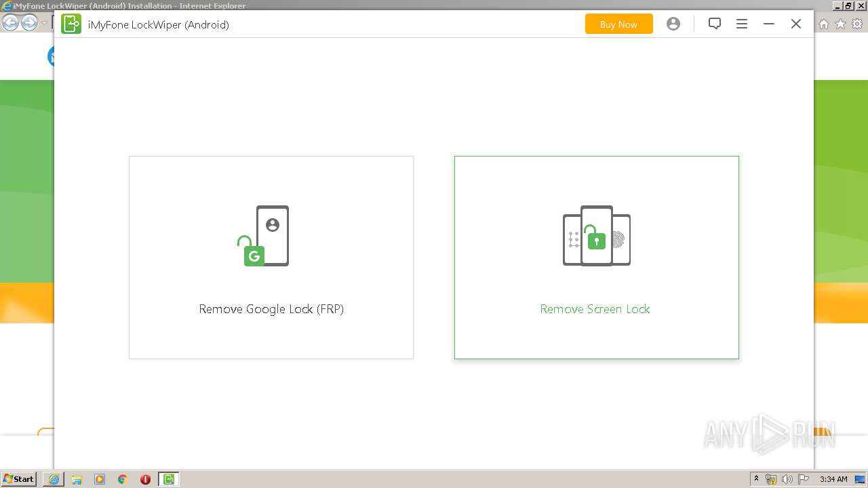Viewport: 868px width, 488px height.
Task: Open the feedback chat icon
Action: [x=715, y=24]
